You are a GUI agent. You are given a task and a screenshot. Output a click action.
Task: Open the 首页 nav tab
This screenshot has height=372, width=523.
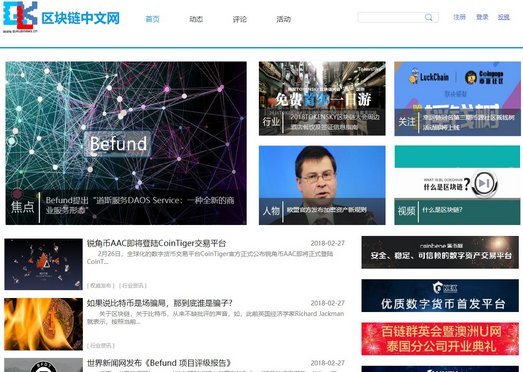[152, 19]
